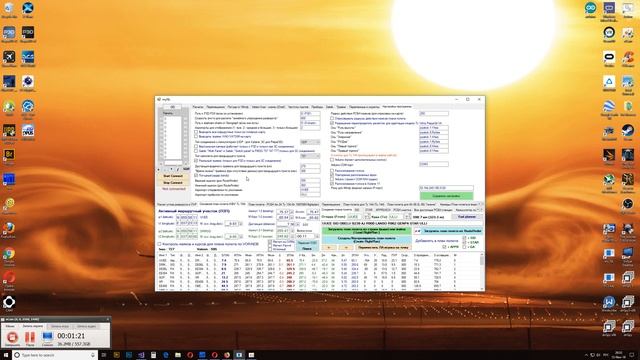Open the UDP connection type dropdown

310,142
